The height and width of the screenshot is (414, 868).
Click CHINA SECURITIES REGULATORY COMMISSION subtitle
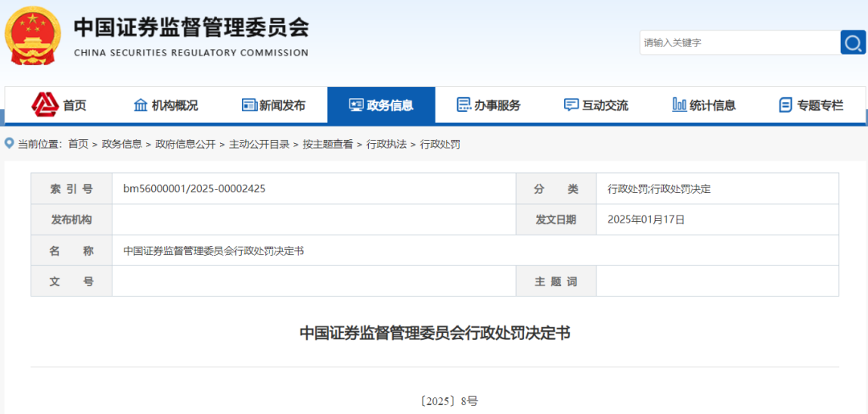coord(191,53)
